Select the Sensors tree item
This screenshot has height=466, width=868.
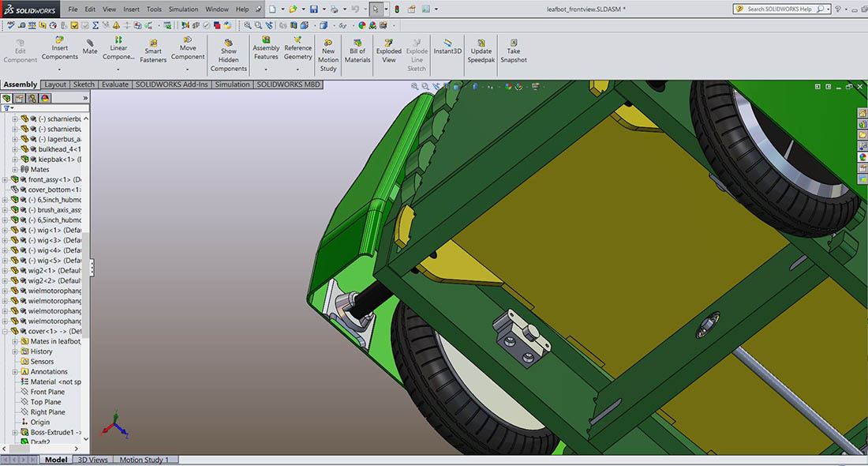(x=37, y=361)
